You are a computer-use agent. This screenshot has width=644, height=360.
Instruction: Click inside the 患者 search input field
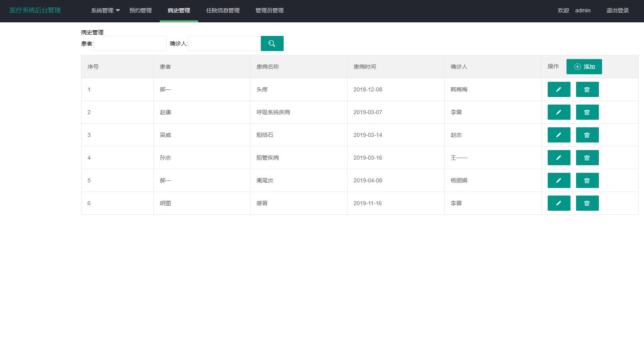[x=130, y=44]
